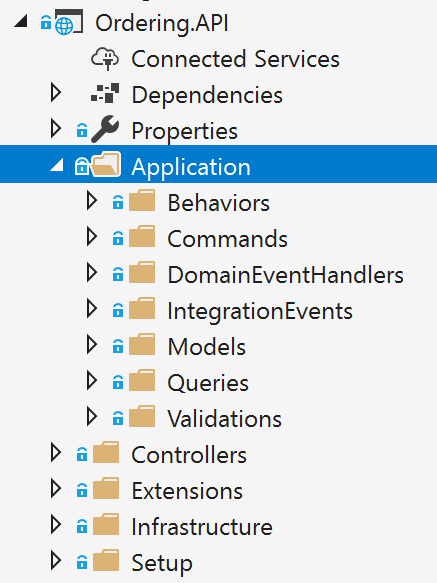437x583 pixels.
Task: Expand the Infrastructure folder
Action: coord(56,525)
